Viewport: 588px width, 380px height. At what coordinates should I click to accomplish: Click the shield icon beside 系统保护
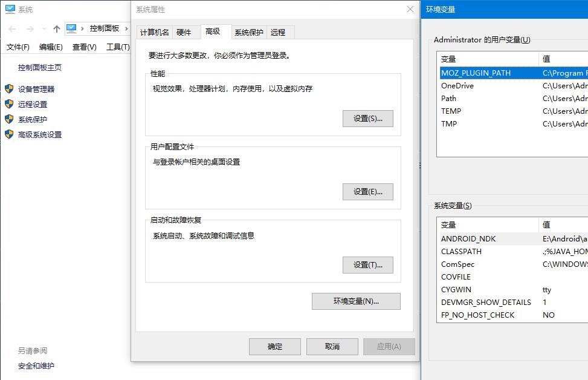click(x=9, y=119)
